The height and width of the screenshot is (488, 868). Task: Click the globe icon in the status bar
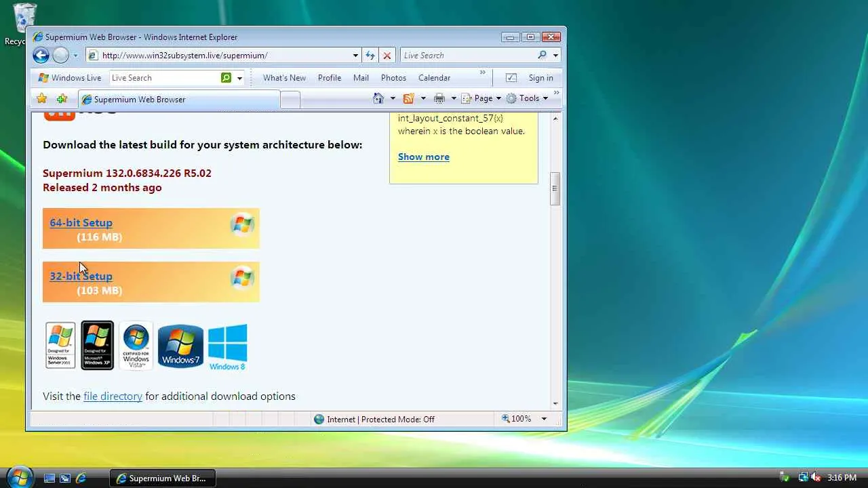coord(319,419)
